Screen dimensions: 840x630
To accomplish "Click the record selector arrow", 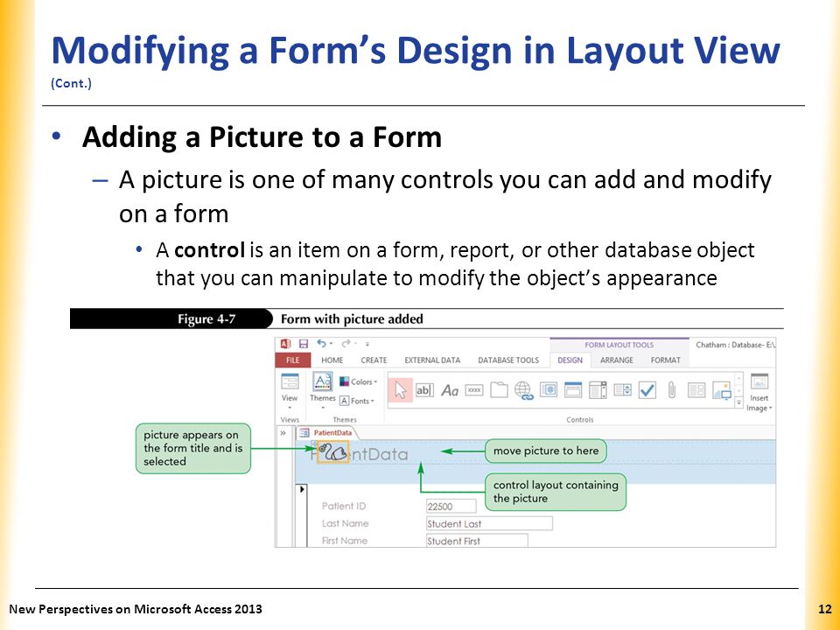I will pyautogui.click(x=302, y=489).
